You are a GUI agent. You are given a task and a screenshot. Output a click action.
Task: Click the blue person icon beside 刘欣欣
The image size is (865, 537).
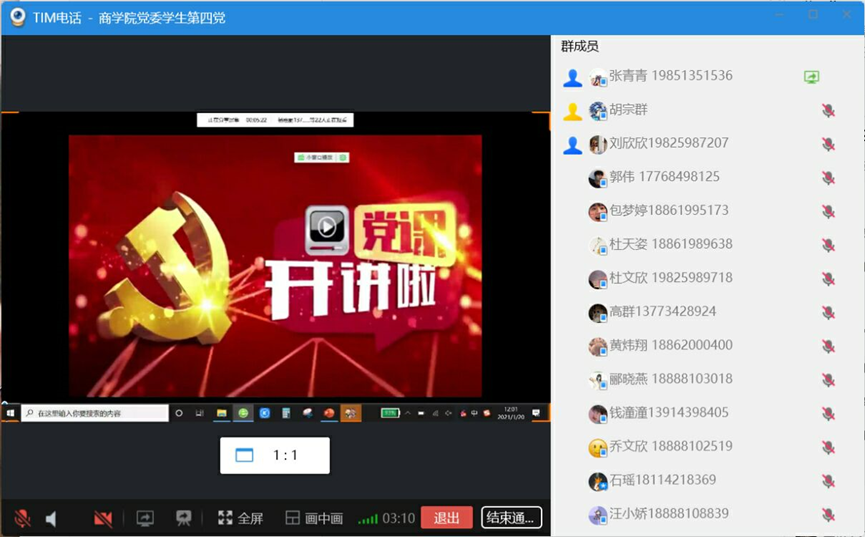pos(573,145)
